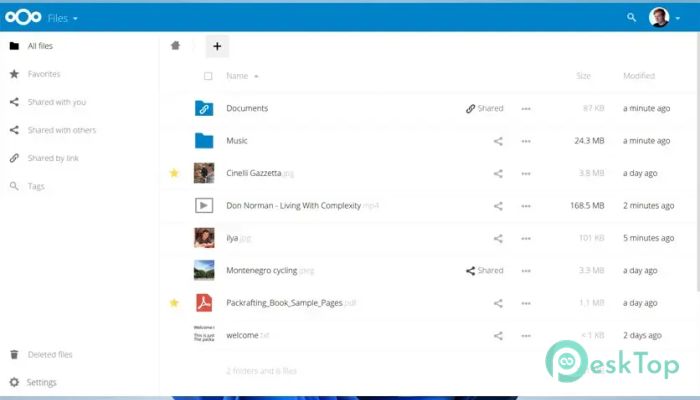Click the Documents folder name
This screenshot has height=400, width=700.
pyautogui.click(x=247, y=108)
